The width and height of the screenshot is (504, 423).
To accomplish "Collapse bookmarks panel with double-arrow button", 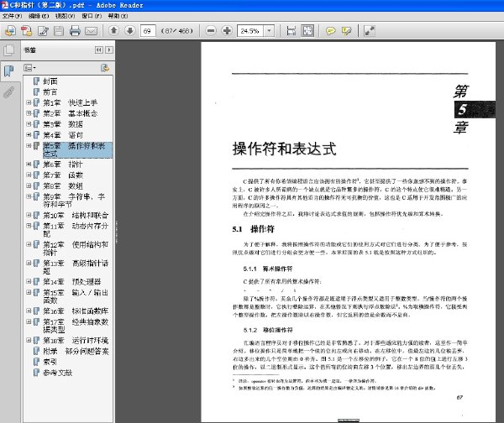I will (98, 50).
